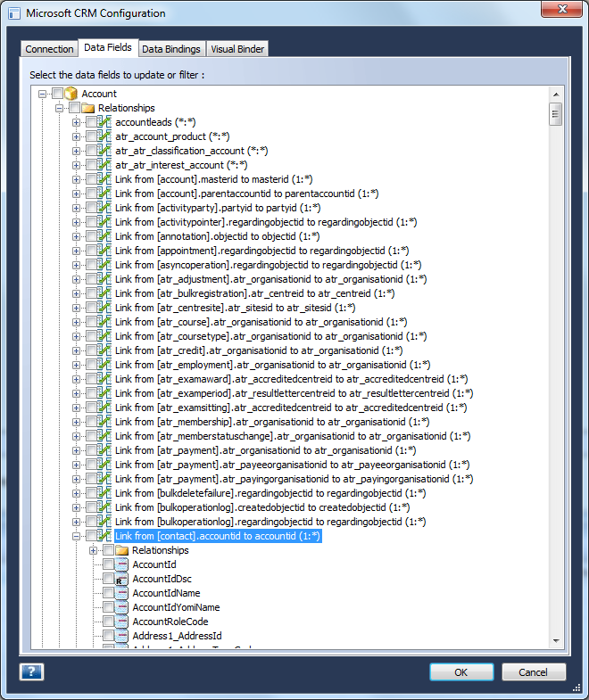Image resolution: width=589 pixels, height=700 pixels.
Task: Check the top-level Relationships checkbox
Action: coord(75,108)
